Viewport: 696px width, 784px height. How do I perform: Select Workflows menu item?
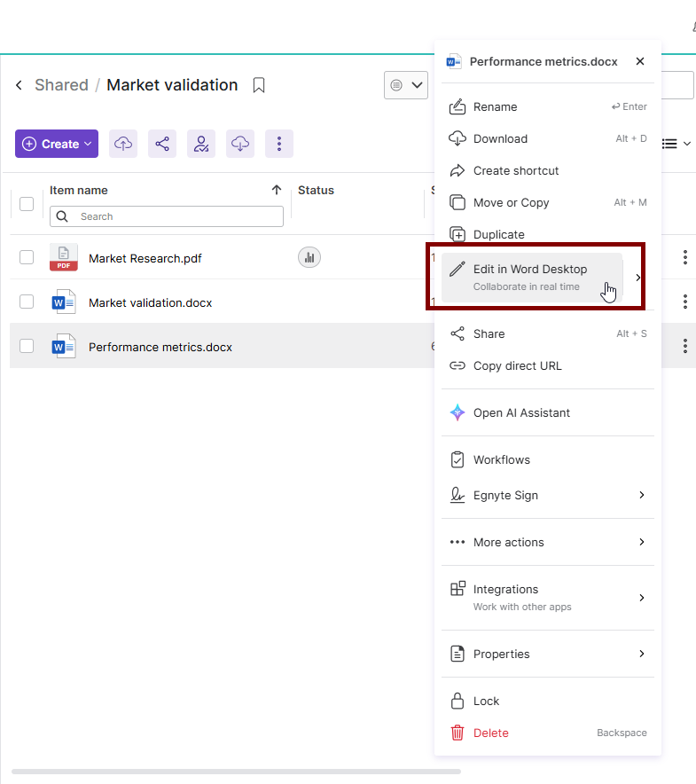pyautogui.click(x=548, y=460)
